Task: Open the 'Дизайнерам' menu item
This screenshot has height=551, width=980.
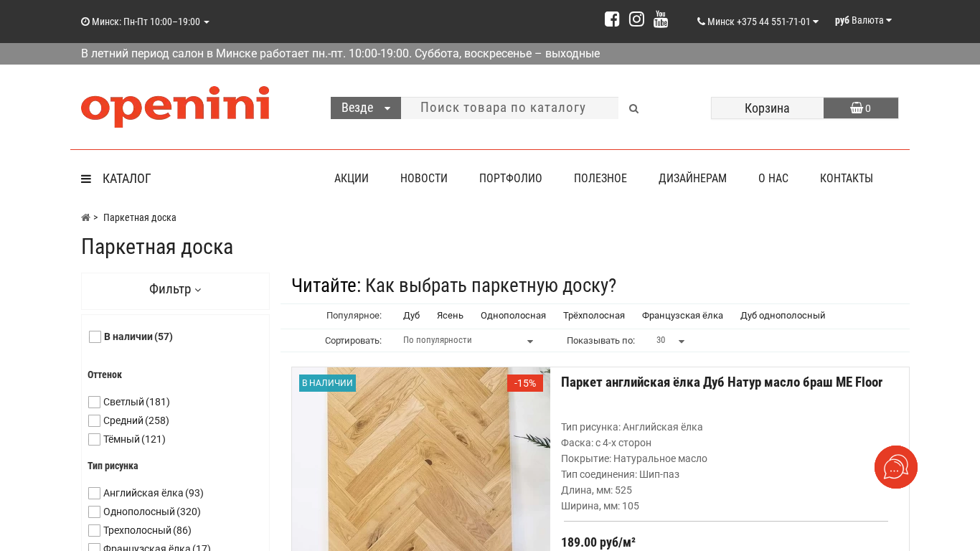Action: click(692, 179)
